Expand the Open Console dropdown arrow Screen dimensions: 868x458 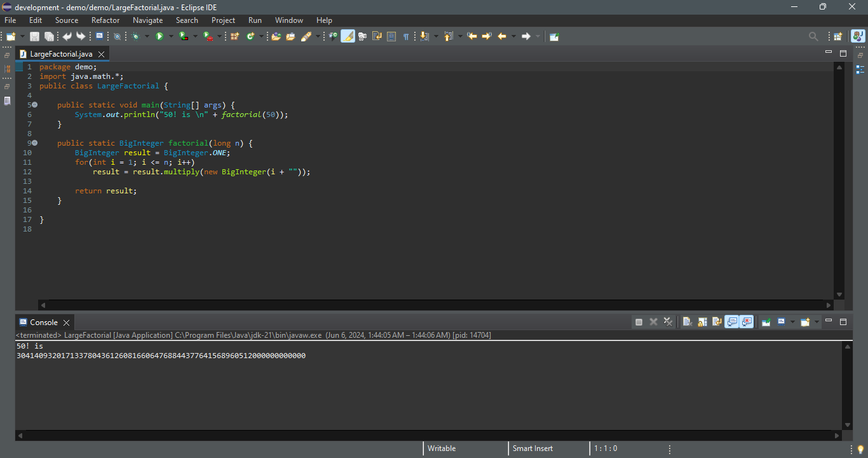pos(817,323)
